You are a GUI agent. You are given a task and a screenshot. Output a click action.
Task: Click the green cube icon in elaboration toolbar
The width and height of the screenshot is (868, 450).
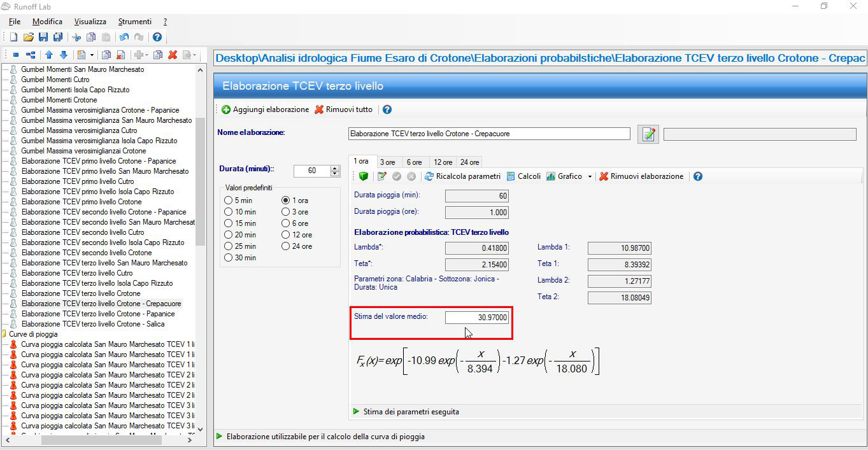click(x=363, y=176)
